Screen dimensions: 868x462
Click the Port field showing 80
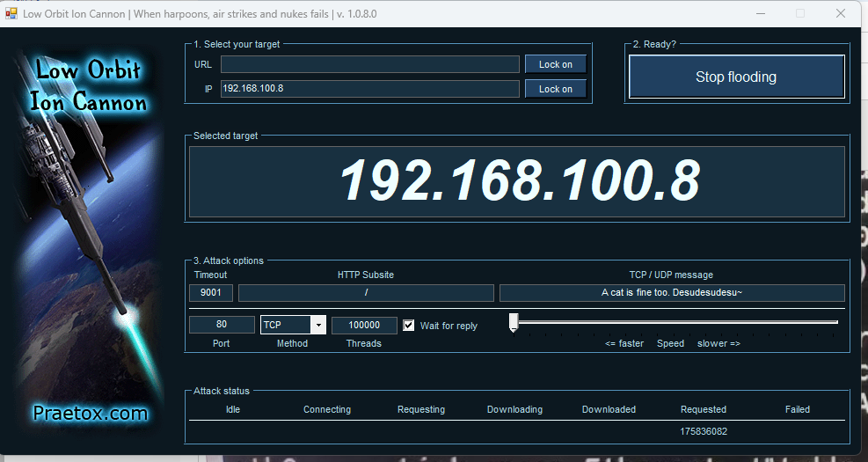(x=222, y=325)
